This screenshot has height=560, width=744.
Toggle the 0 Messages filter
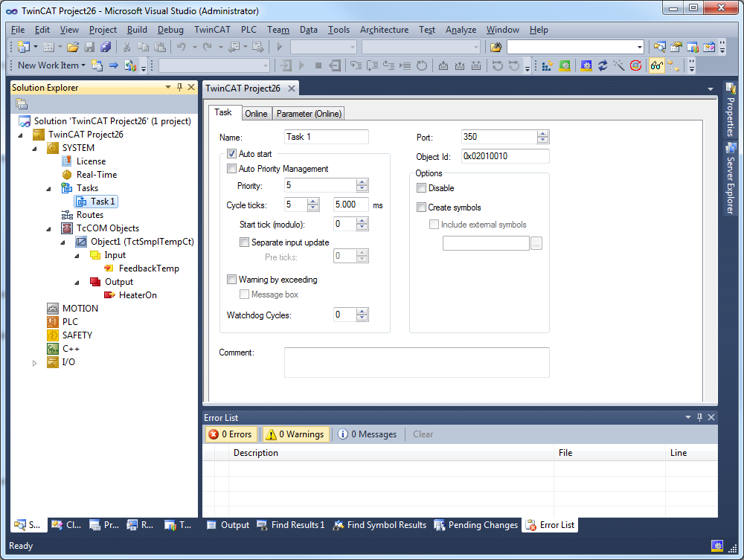click(368, 434)
